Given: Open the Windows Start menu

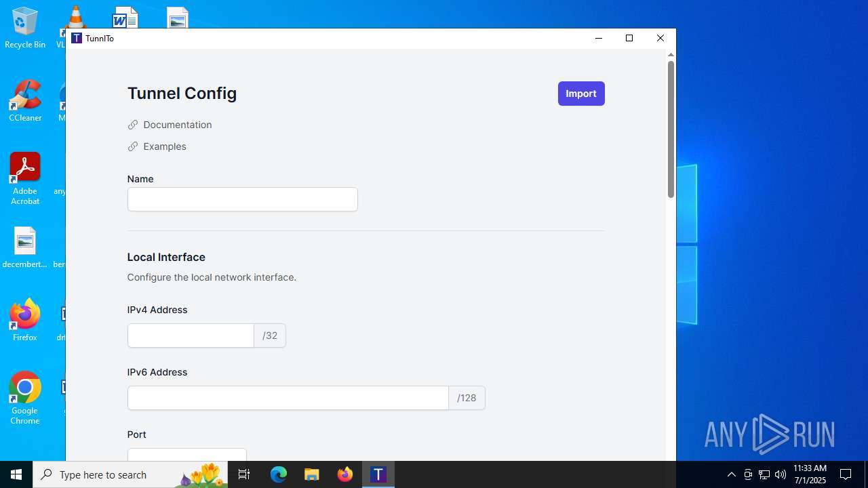Looking at the screenshot, I should tap(16, 474).
